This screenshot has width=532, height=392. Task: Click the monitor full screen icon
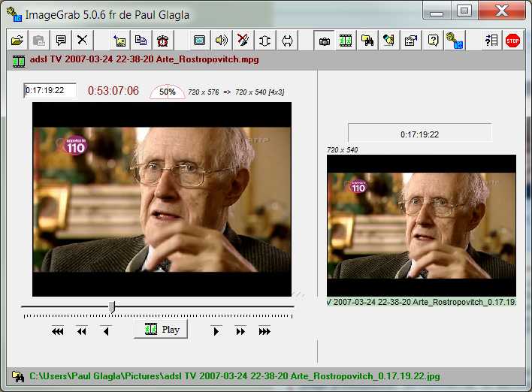click(199, 41)
